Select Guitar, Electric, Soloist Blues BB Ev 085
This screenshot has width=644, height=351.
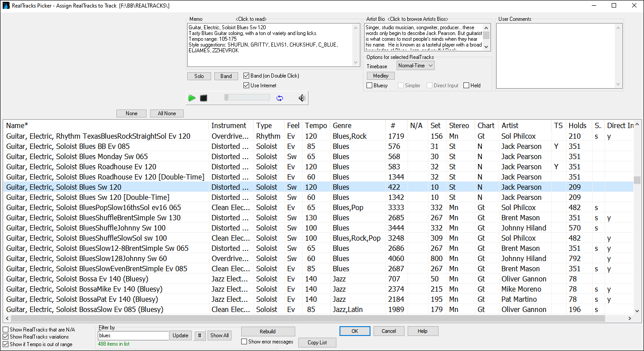(318, 146)
